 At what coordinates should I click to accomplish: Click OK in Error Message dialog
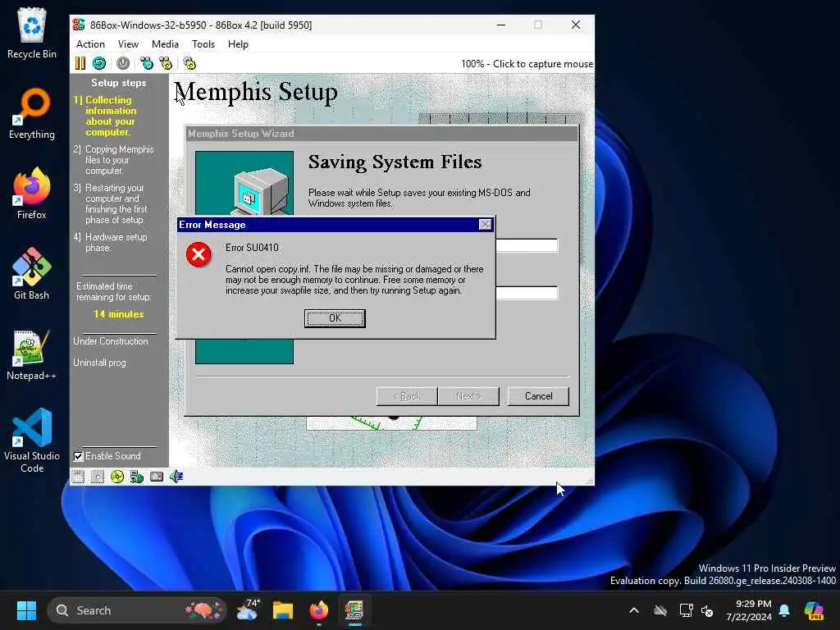pos(335,318)
